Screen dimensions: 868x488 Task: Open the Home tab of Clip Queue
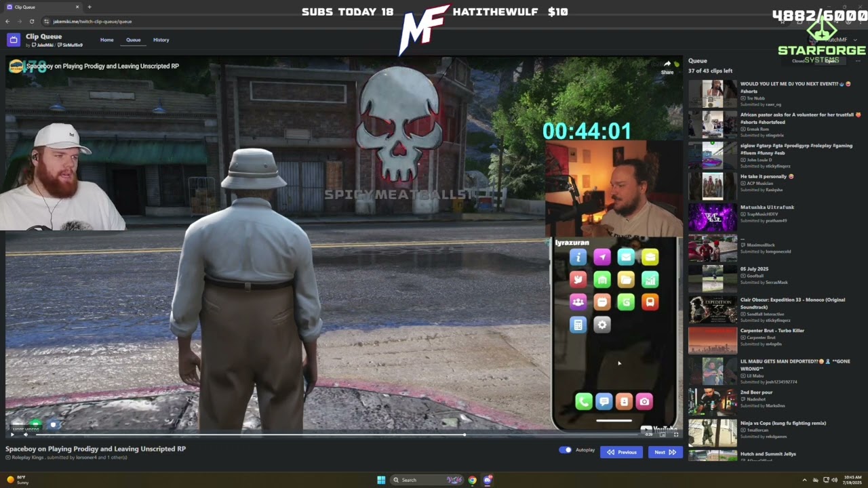107,40
